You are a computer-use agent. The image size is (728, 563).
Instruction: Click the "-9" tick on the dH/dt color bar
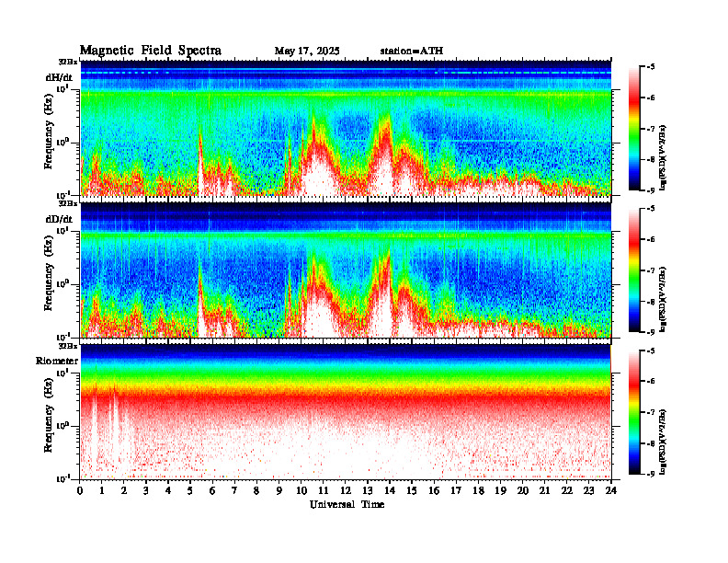(651, 190)
